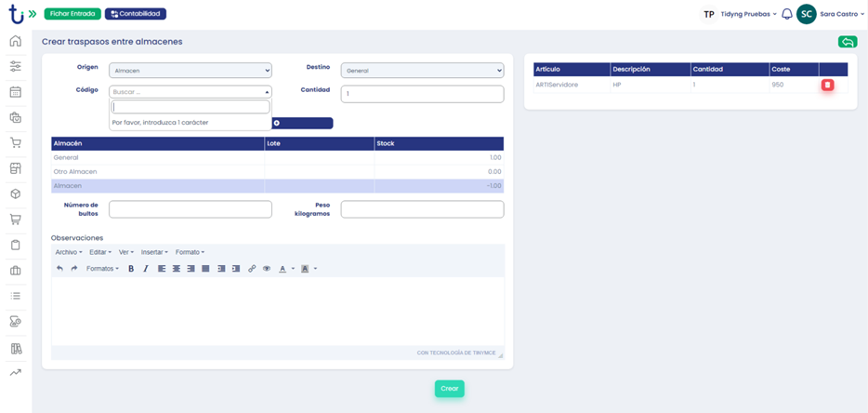The width and height of the screenshot is (868, 413).
Task: Open the Destino warehouse dropdown
Action: [x=422, y=71]
